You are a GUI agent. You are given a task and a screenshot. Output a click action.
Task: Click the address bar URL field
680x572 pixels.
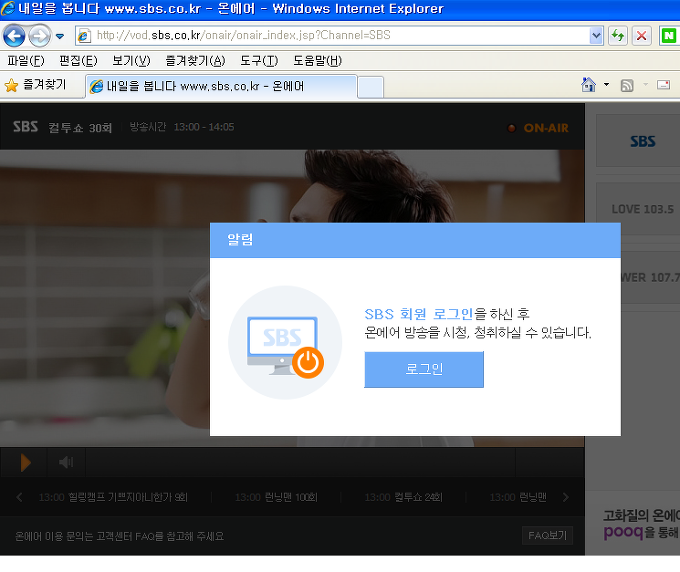(332, 35)
